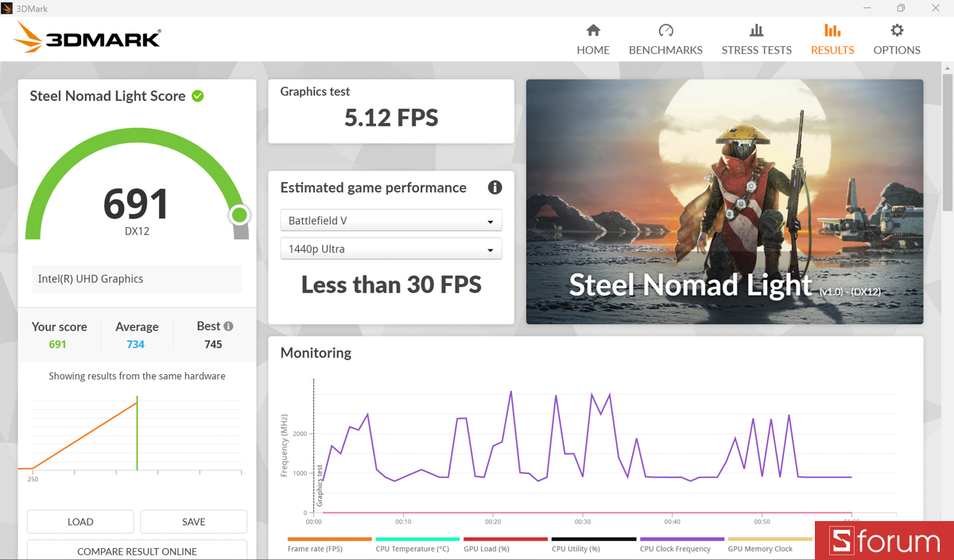Click the Estimated game performance info icon

[494, 187]
